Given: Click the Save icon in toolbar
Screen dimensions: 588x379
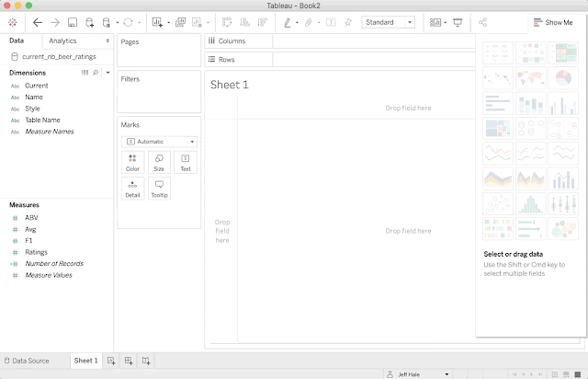Looking at the screenshot, I should 73,22.
